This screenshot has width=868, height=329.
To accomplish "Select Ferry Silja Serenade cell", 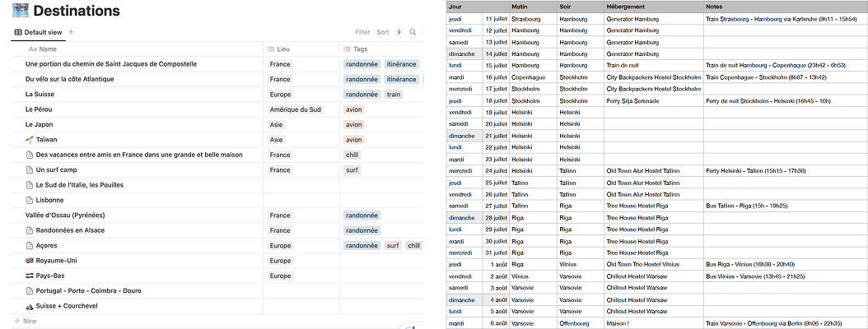I will [654, 100].
